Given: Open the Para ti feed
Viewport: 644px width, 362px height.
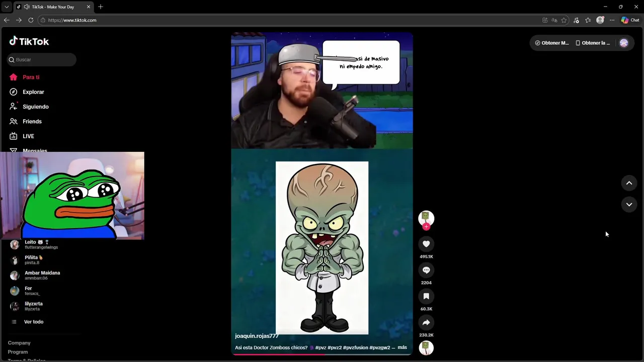Looking at the screenshot, I should pos(24,77).
